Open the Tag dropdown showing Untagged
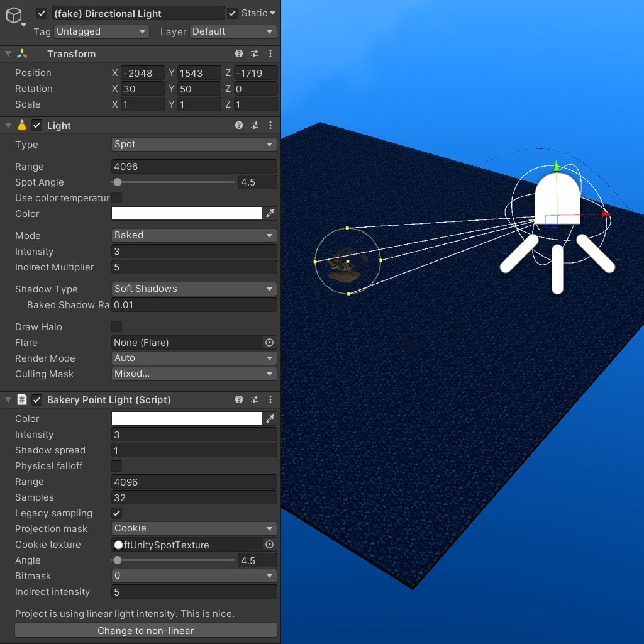This screenshot has height=644, width=644. 101,31
